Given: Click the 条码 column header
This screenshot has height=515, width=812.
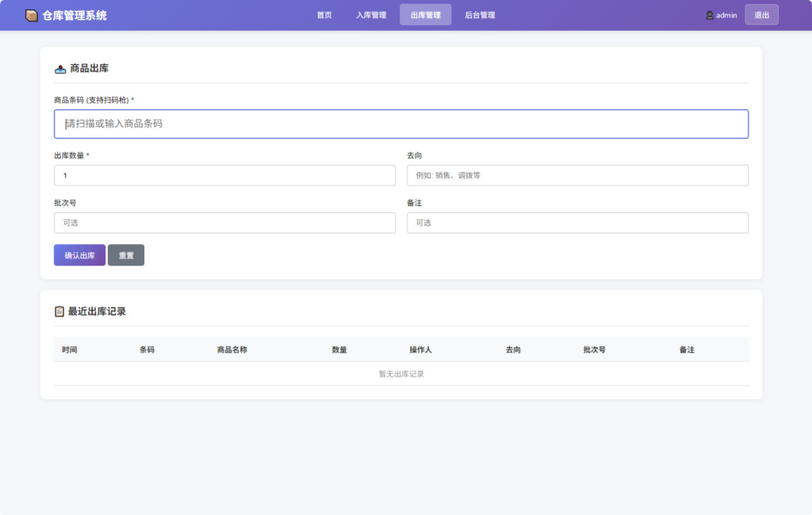Looking at the screenshot, I should pos(147,350).
